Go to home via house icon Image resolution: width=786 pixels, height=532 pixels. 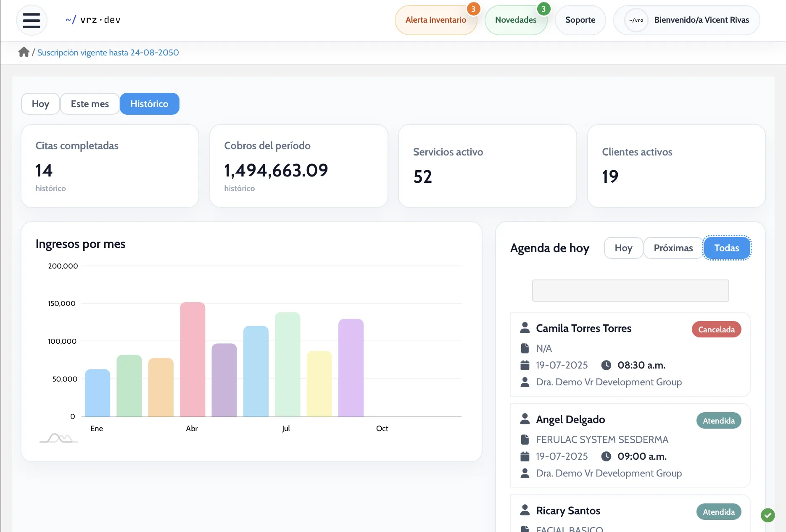(x=24, y=52)
